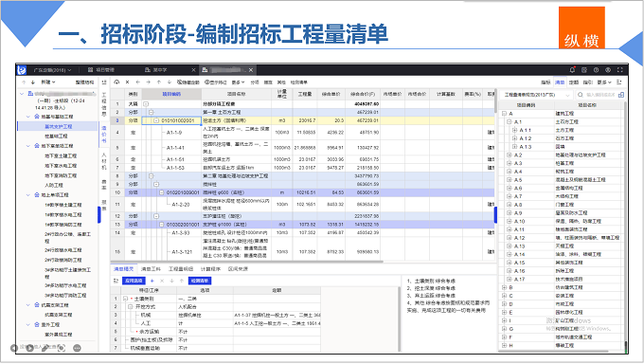Select the highlighted blue tab in right toolbar
Screen dimensions: 644x364
coord(560,82)
